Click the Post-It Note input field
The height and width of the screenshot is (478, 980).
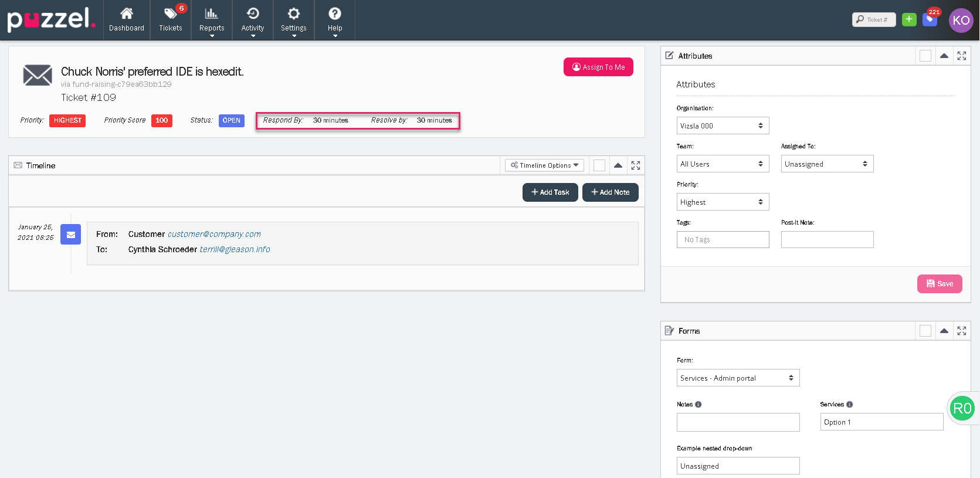pyautogui.click(x=827, y=239)
